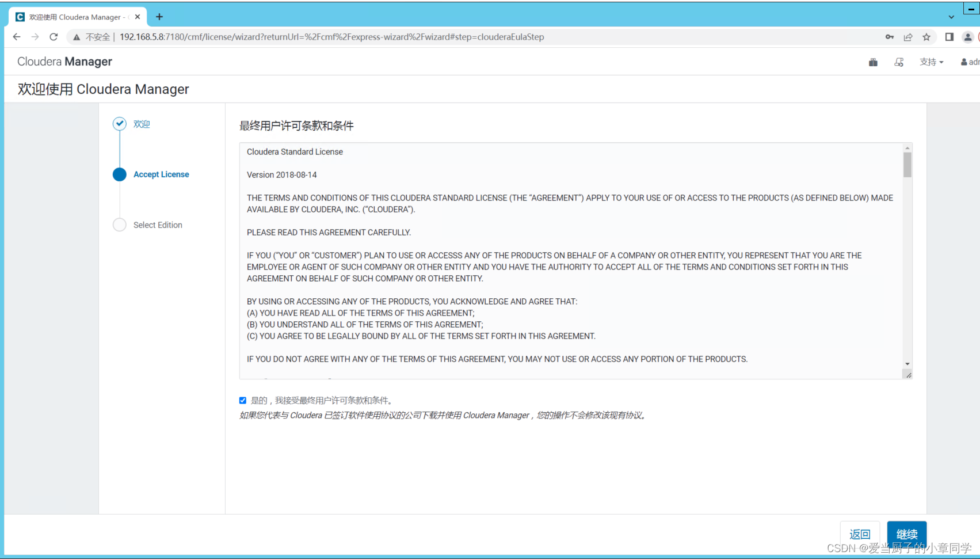Click the Cloudera Manager browser tab
980x559 pixels.
click(78, 17)
